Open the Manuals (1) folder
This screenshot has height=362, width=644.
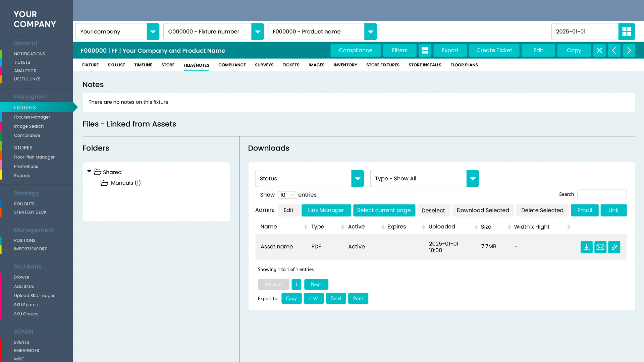[121, 183]
